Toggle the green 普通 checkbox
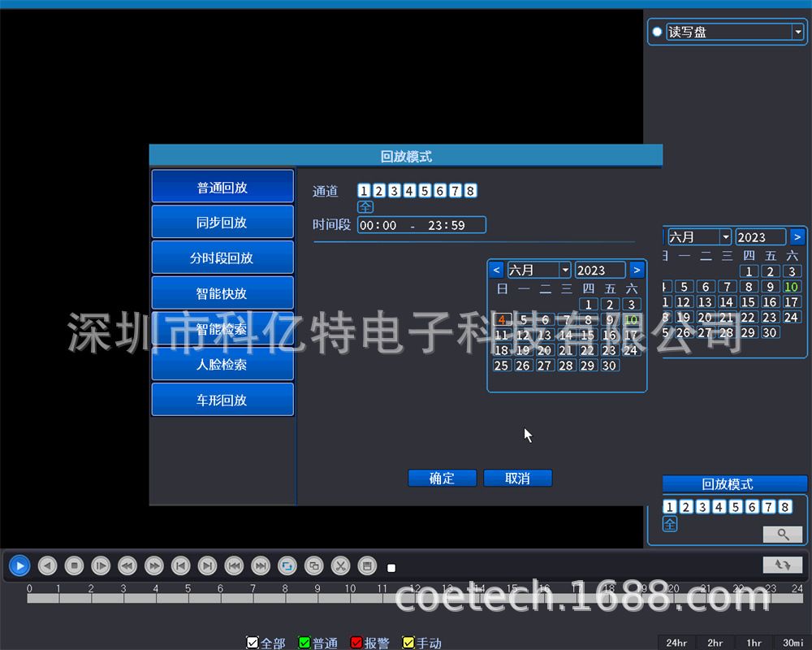Viewport: 812px width, 650px height. coord(304,643)
